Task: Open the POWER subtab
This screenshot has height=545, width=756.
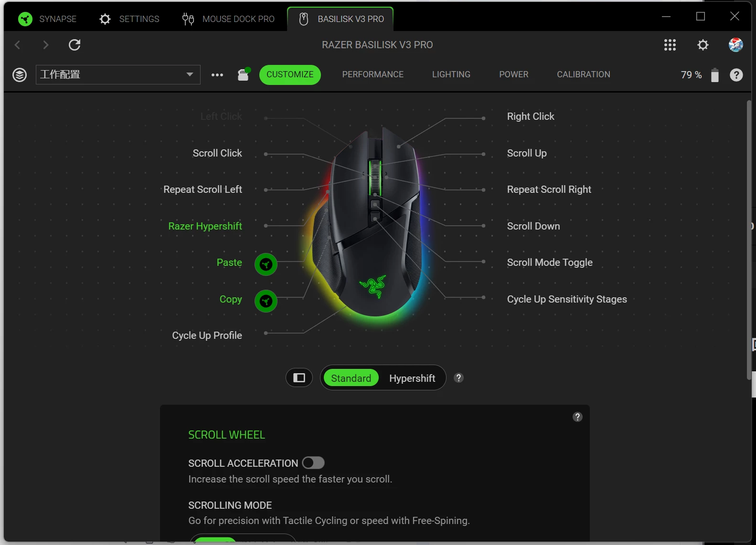Action: tap(514, 74)
